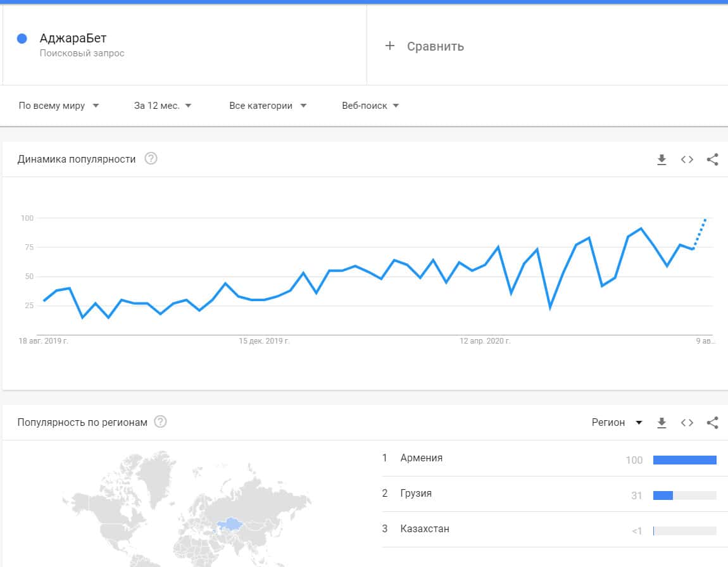Share the regional popularity section
This screenshot has height=567, width=728.
(x=712, y=423)
